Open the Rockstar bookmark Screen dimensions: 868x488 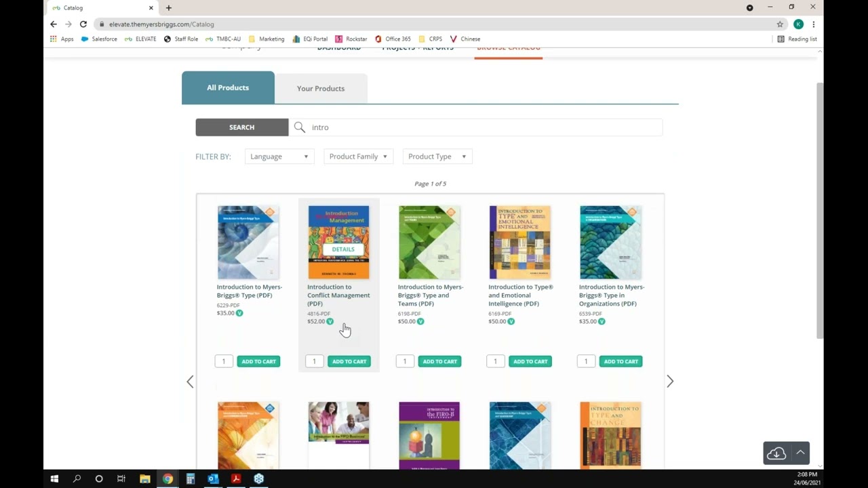pyautogui.click(x=351, y=39)
